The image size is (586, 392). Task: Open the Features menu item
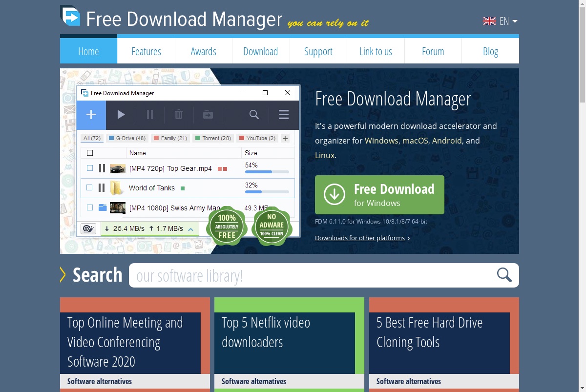tap(146, 51)
